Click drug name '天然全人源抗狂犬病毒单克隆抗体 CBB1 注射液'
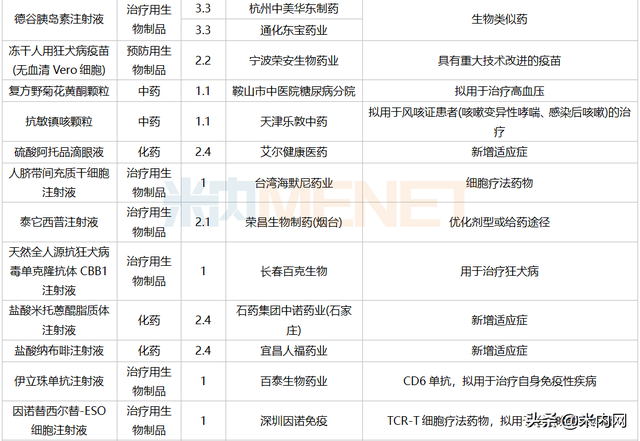The height and width of the screenshot is (441, 640). coord(59,271)
